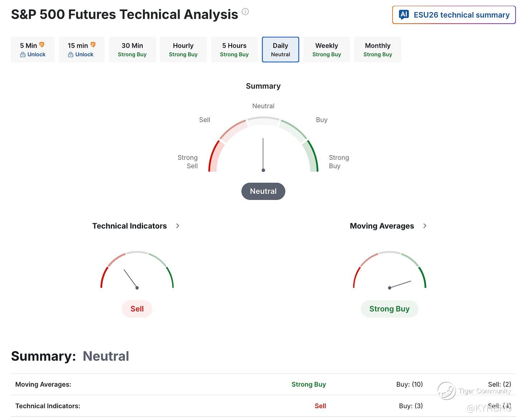Expand Moving Averages with its chevron arrow
This screenshot has width=522, height=420.
pyautogui.click(x=425, y=226)
